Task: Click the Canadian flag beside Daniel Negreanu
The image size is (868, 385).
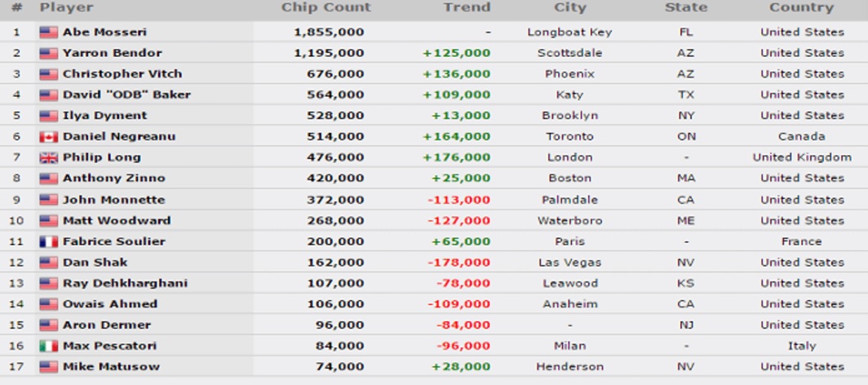Action: coord(49,137)
